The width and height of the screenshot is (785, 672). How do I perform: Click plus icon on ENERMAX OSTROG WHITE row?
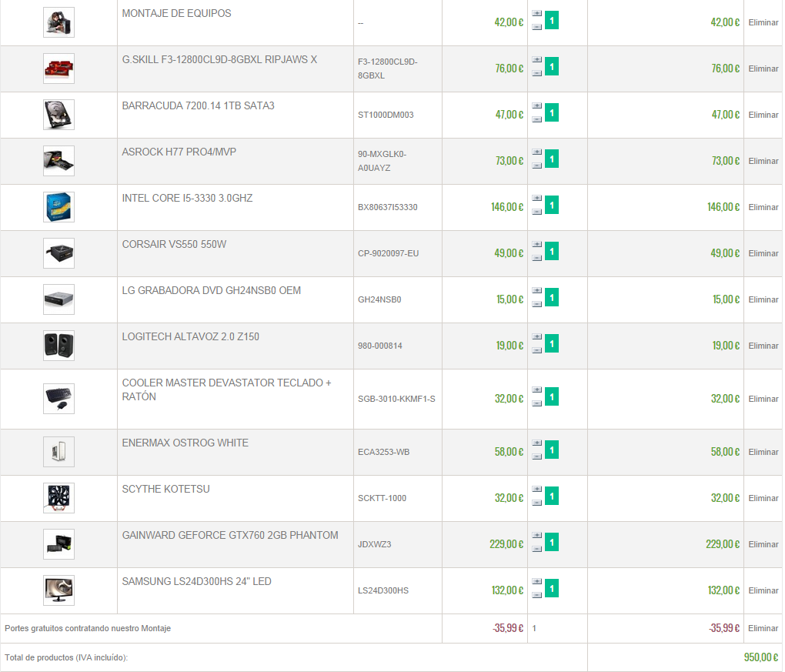(x=536, y=442)
